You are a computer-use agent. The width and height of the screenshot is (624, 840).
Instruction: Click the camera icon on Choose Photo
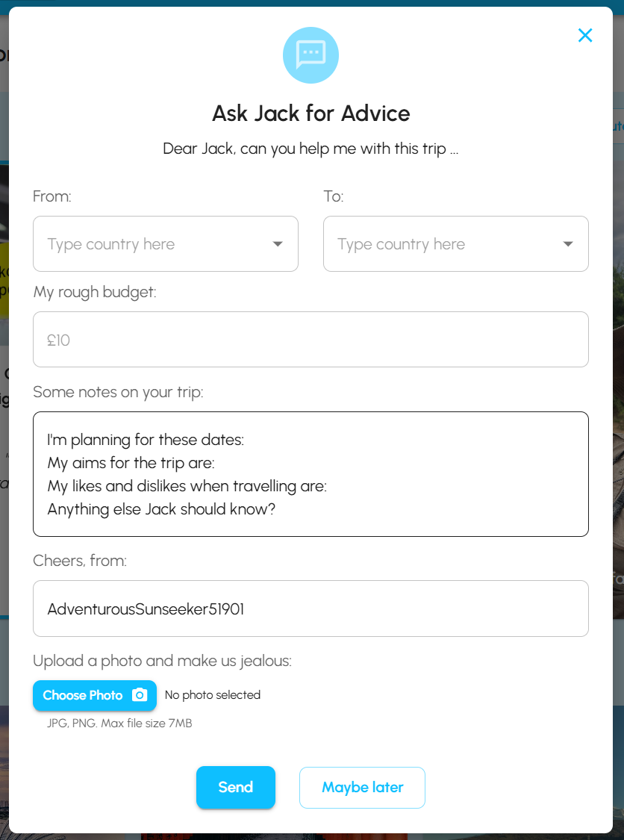(x=140, y=695)
